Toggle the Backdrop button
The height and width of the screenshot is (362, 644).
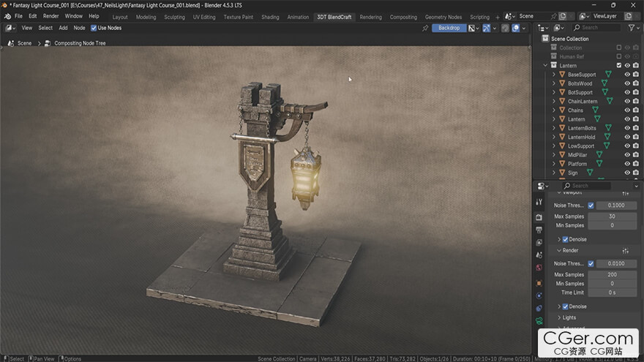point(449,28)
